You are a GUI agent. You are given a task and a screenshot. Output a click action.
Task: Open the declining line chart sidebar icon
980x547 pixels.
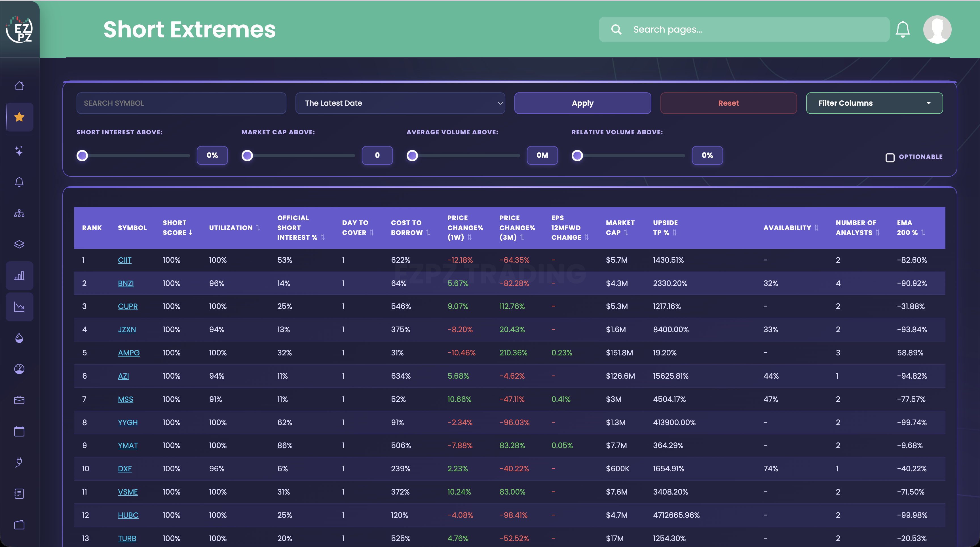(x=19, y=307)
